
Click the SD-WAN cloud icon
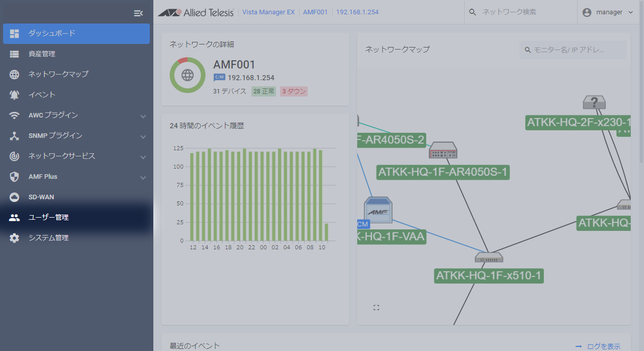pos(14,197)
